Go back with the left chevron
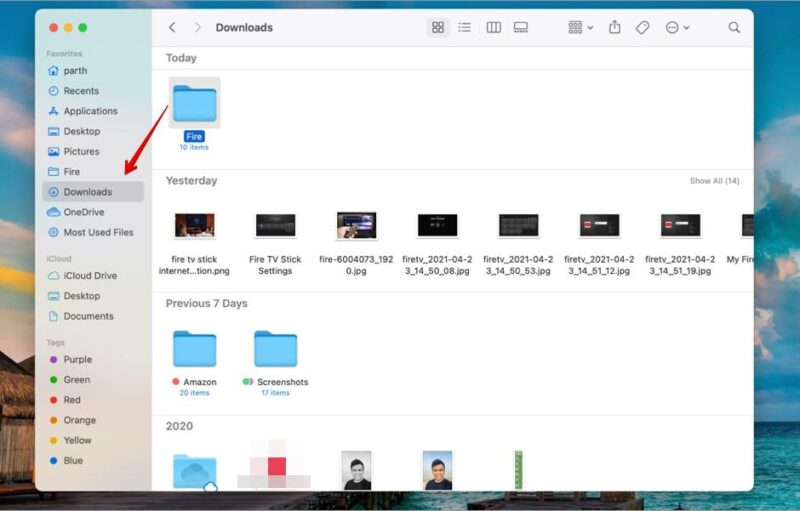The image size is (800, 511). tap(172, 28)
